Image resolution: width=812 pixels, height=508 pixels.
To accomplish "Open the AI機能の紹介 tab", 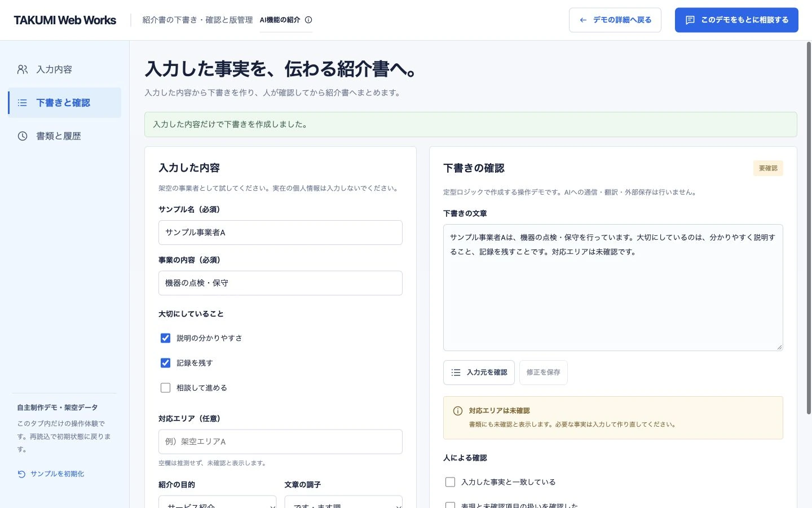I will click(x=286, y=20).
